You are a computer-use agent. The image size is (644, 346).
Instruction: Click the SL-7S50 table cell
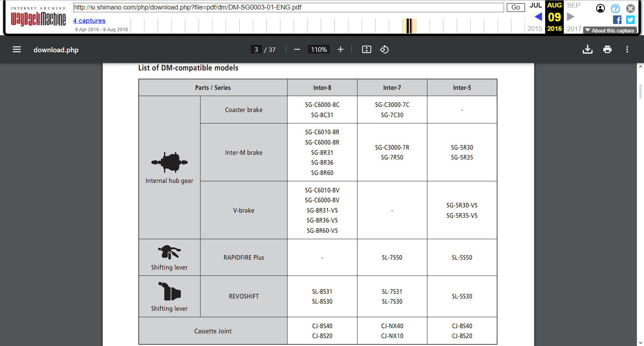(x=392, y=258)
